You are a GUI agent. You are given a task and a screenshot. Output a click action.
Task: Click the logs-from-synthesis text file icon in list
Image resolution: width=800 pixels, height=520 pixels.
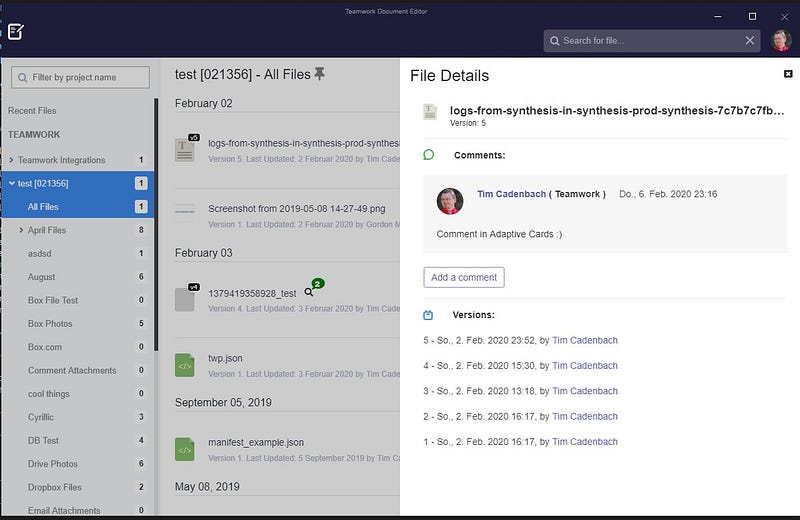[x=185, y=150]
